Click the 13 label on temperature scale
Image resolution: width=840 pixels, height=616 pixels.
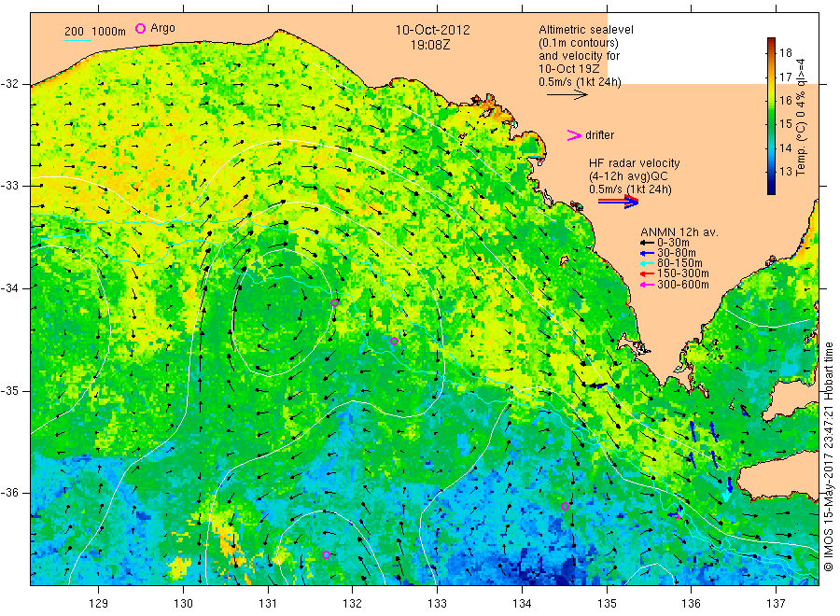785,172
